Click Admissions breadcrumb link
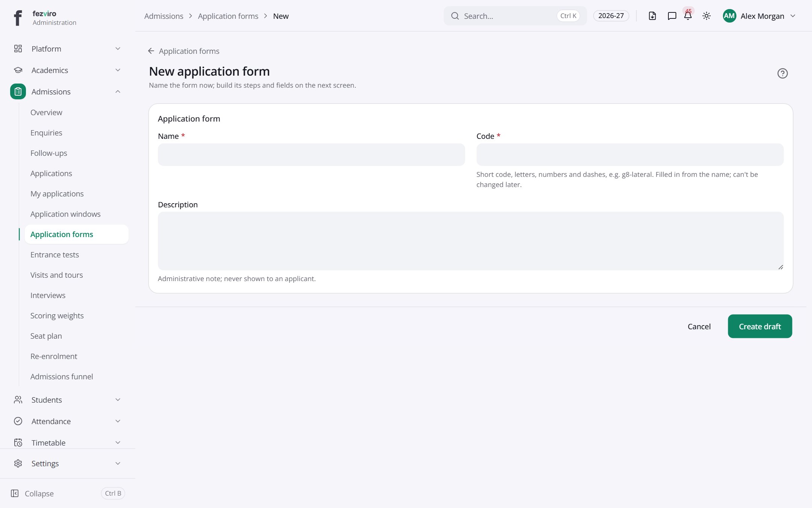812x508 pixels. coord(164,16)
